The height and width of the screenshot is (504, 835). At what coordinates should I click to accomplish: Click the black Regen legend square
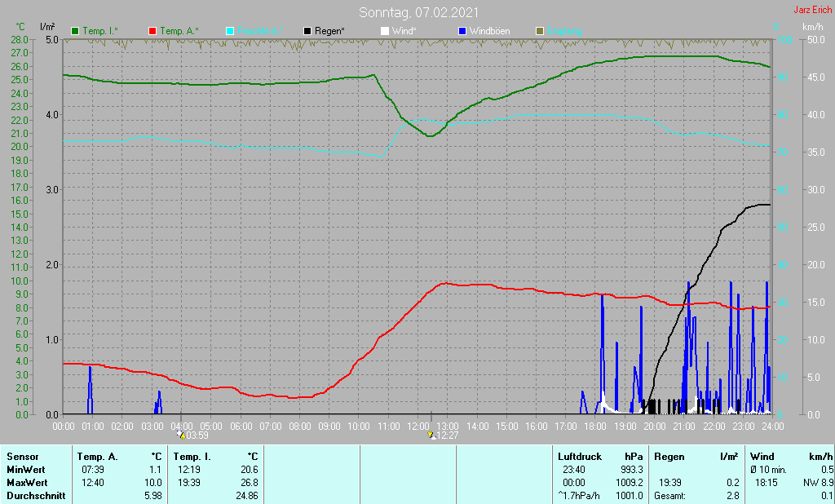tap(307, 31)
